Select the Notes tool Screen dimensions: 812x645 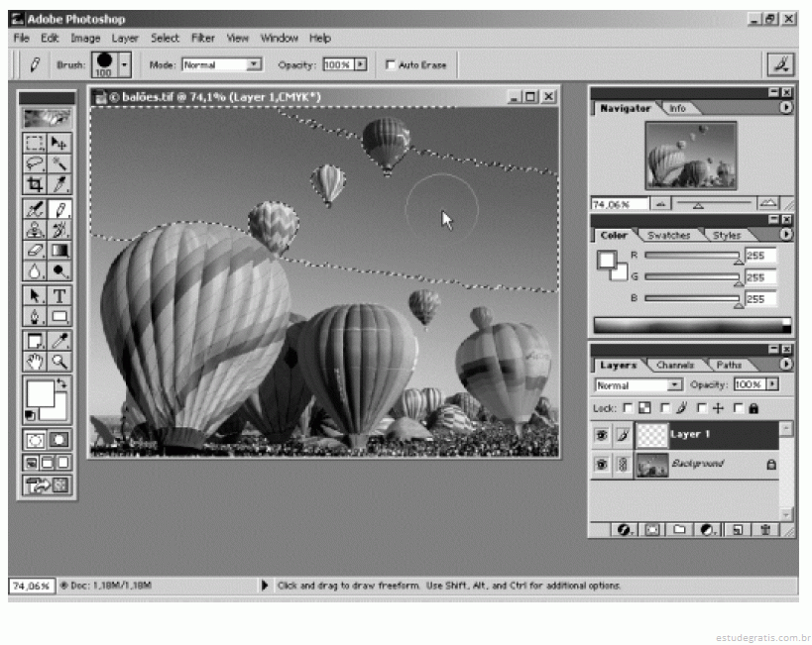(35, 341)
